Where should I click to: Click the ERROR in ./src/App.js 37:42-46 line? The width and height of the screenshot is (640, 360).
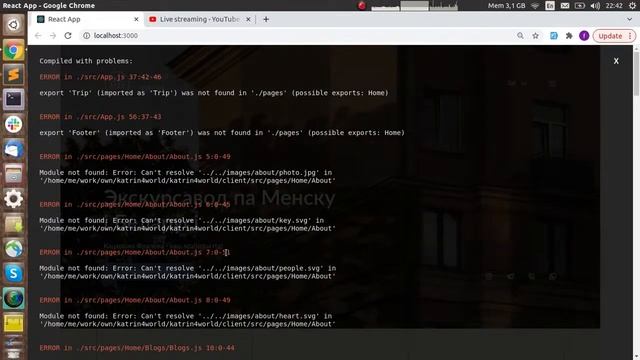[x=100, y=77]
